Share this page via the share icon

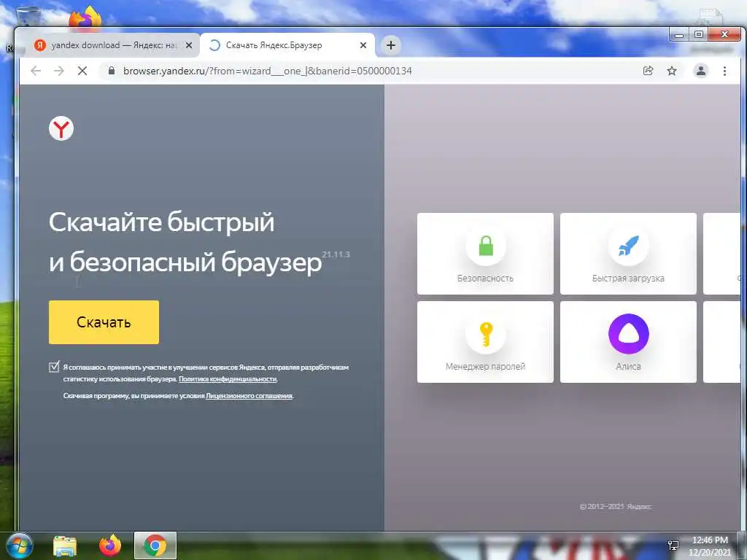(x=648, y=71)
